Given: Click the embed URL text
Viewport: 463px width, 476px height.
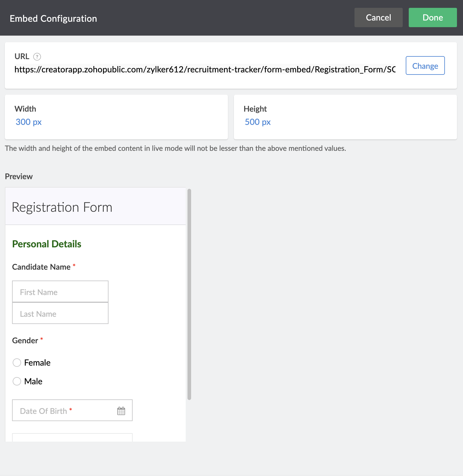Looking at the screenshot, I should (x=205, y=70).
